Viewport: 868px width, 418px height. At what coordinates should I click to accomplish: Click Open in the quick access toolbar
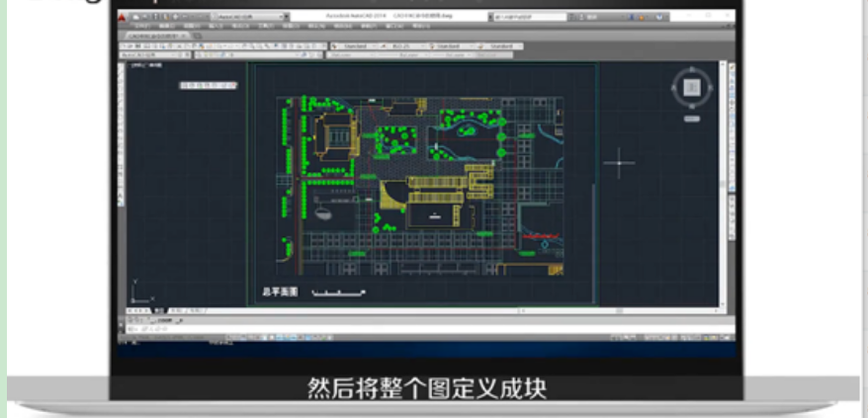(x=145, y=17)
